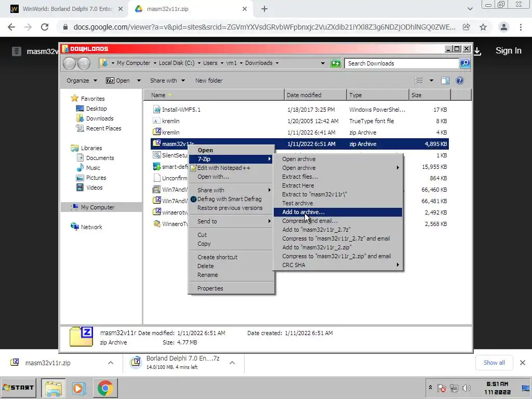Select Add to "masm32v11r_2.7z" entry
The height and width of the screenshot is (399, 532).
tap(338, 230)
